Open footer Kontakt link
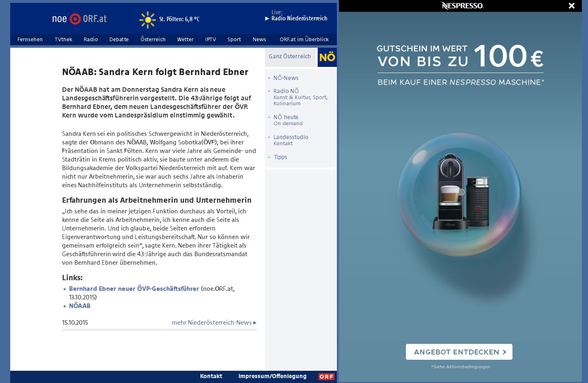The image size is (588, 383). coord(211,376)
